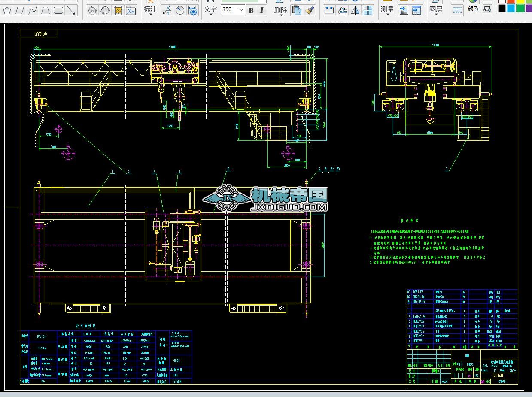Toggle bold text formatting
Screen dimensions: 532x397
(x=251, y=10)
